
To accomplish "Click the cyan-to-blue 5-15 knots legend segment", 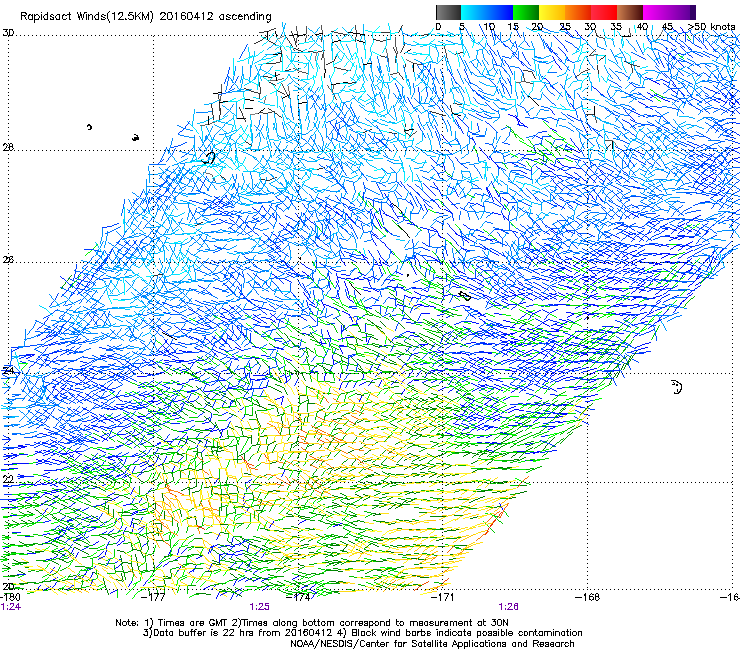I will click(x=487, y=12).
